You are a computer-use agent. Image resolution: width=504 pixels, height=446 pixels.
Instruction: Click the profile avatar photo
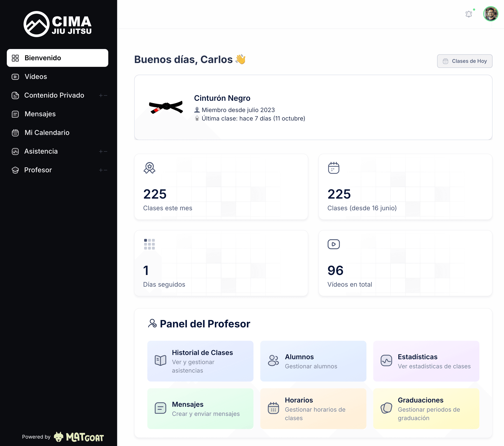coord(491,14)
